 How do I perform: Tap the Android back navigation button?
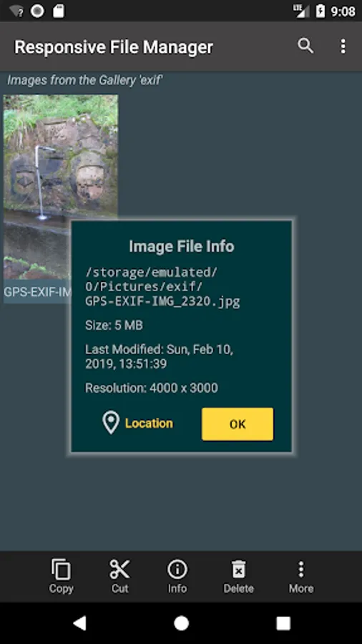coord(79,623)
